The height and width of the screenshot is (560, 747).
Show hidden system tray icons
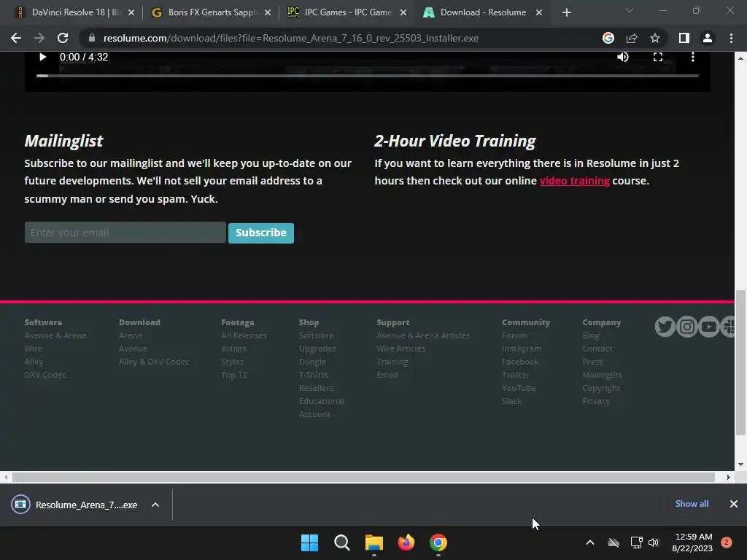589,542
